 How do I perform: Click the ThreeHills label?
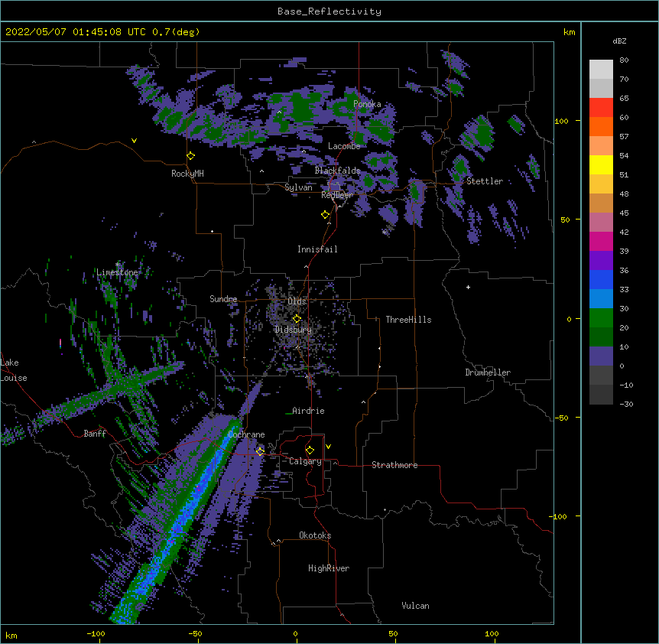pyautogui.click(x=409, y=320)
